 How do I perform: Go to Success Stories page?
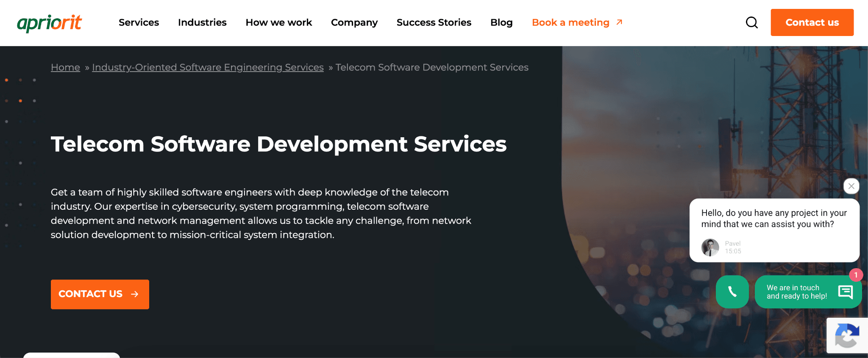[x=434, y=22]
